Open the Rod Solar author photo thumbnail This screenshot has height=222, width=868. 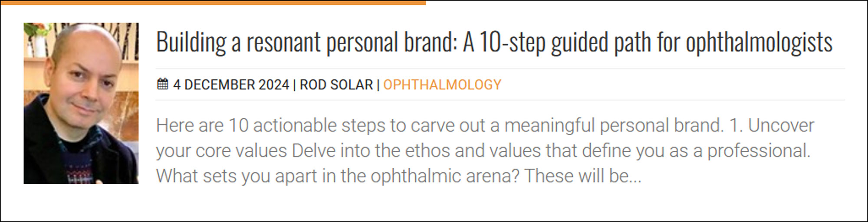(81, 103)
